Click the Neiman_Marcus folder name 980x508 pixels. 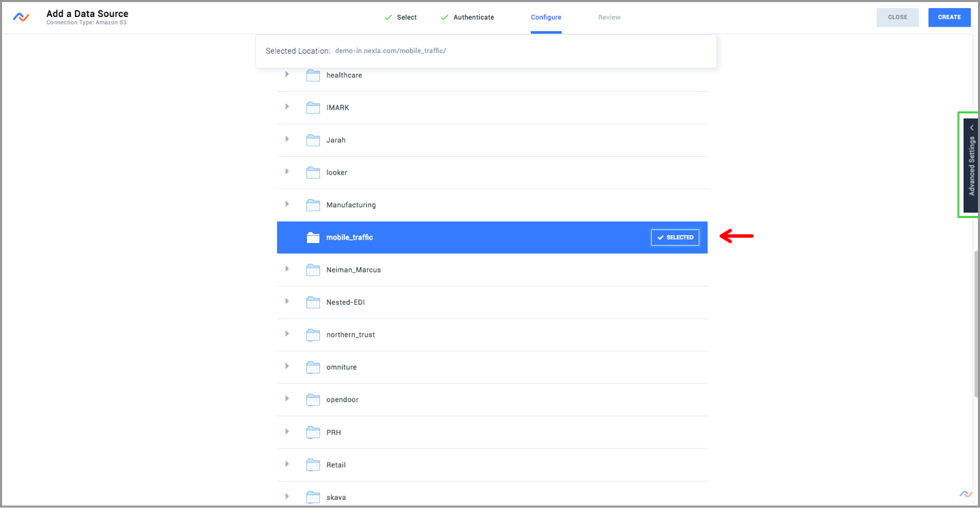(x=353, y=270)
